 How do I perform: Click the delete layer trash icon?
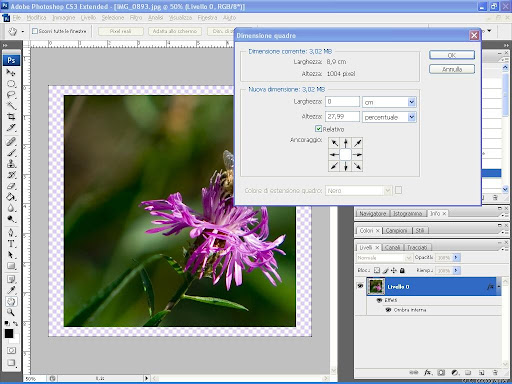point(495,372)
